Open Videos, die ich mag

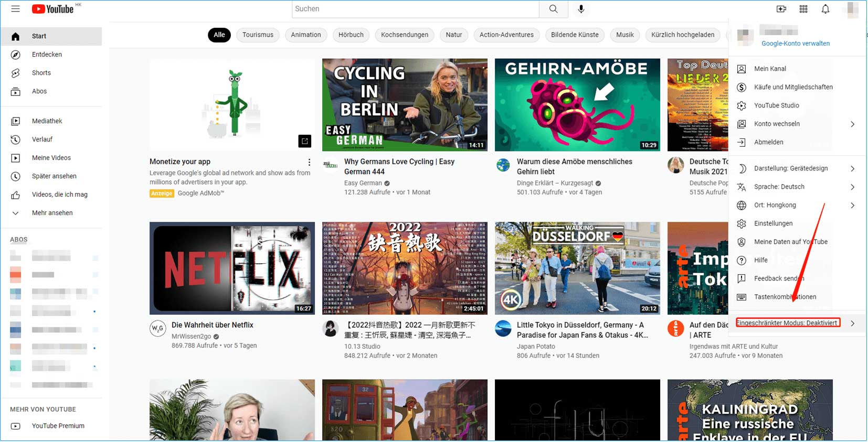point(51,195)
